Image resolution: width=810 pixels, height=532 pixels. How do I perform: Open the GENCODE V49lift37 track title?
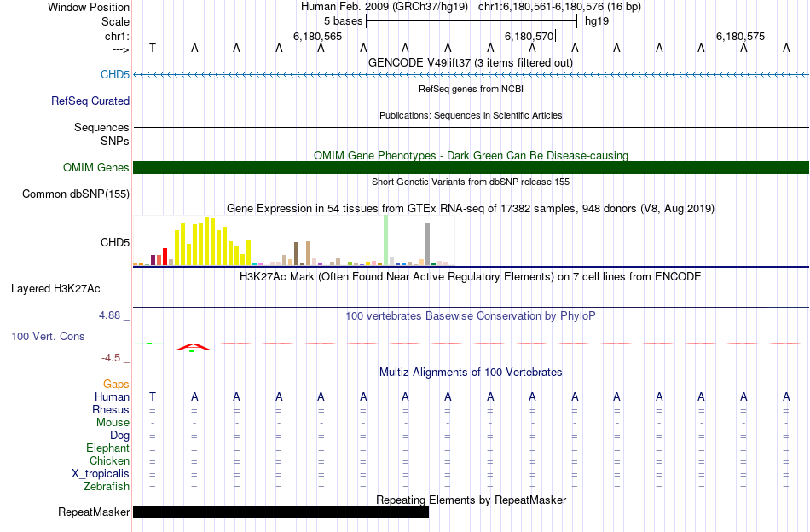(471, 62)
